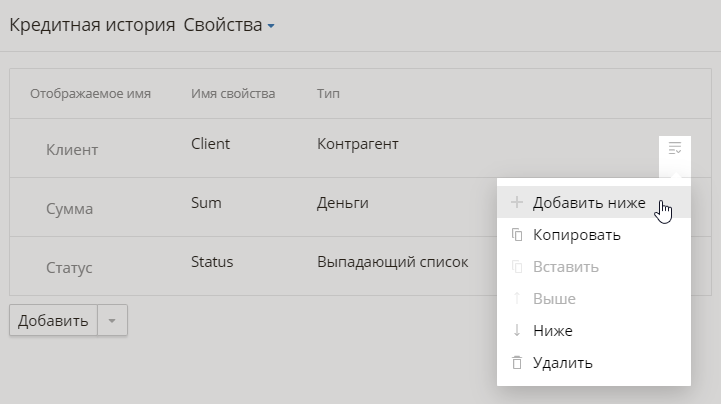This screenshot has width=721, height=404.
Task: Click the Выпадающий список type cell
Action: pyautogui.click(x=393, y=262)
